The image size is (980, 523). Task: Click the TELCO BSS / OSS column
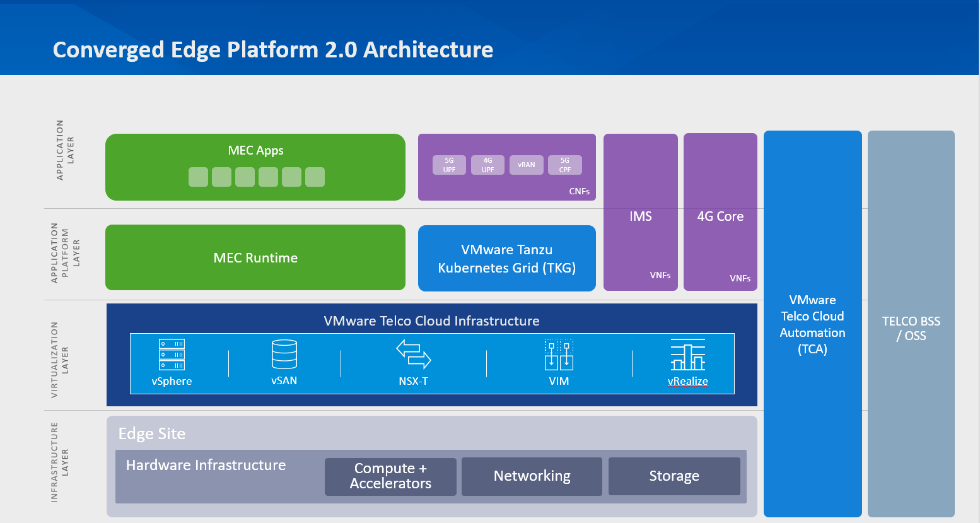pos(911,324)
